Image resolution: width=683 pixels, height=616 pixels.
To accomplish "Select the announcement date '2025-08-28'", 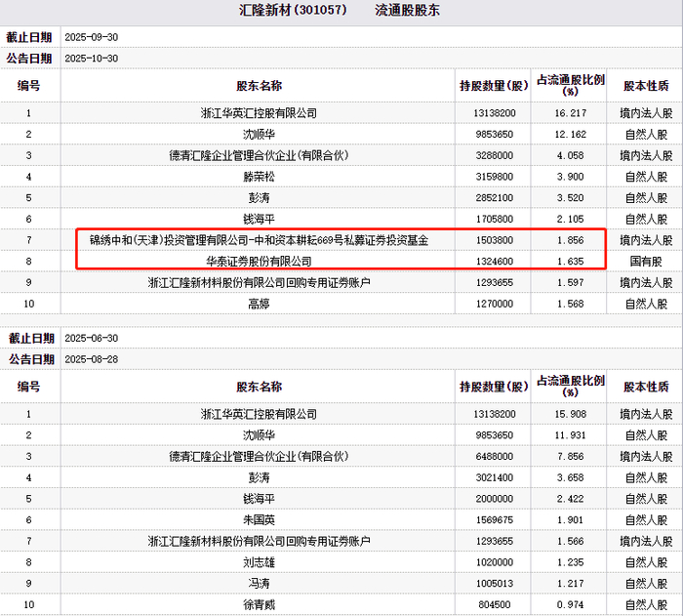I will click(92, 359).
